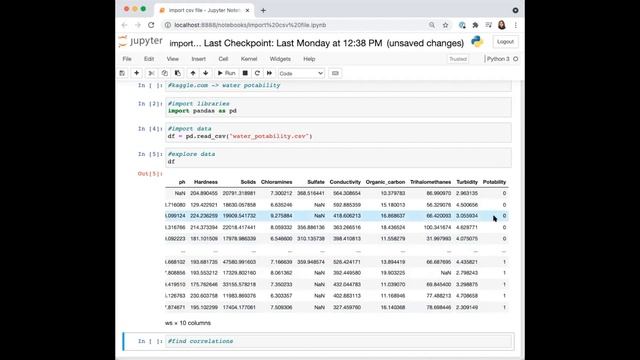Image resolution: width=640 pixels, height=360 pixels.
Task: Close the import csv file tab
Action: pyautogui.click(x=247, y=10)
